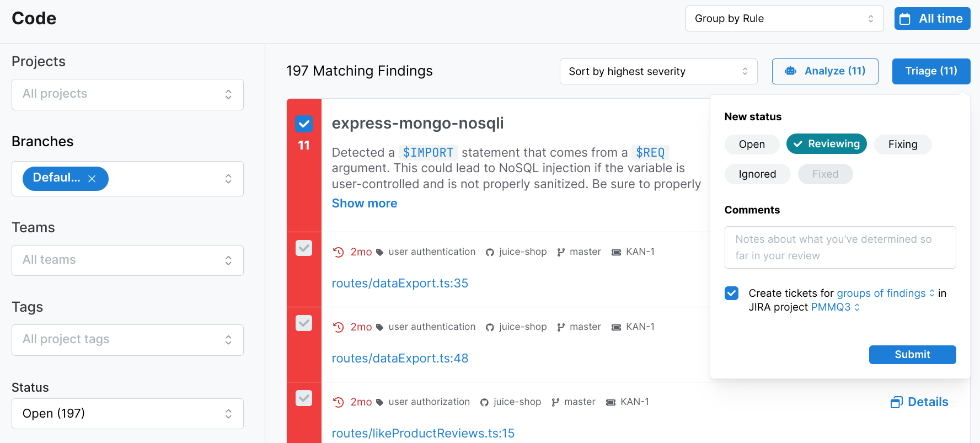Select the Fixing status option
The width and height of the screenshot is (980, 443).
pos(902,145)
